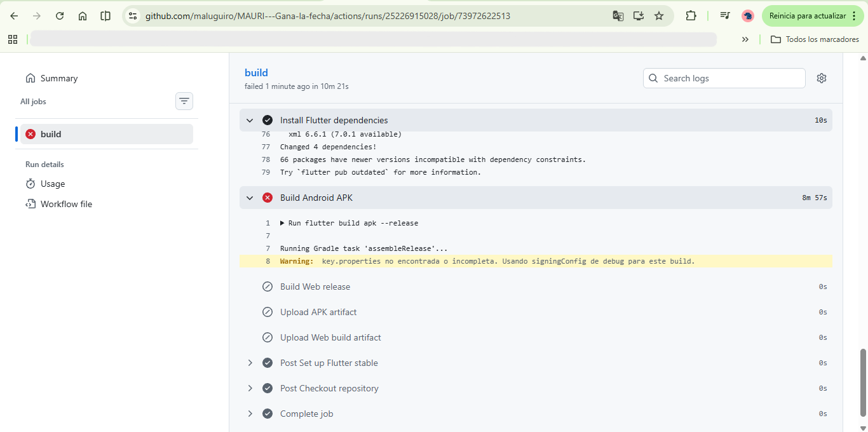Bookmark this page with the star icon
Image resolution: width=868 pixels, height=432 pixels.
[x=659, y=16]
